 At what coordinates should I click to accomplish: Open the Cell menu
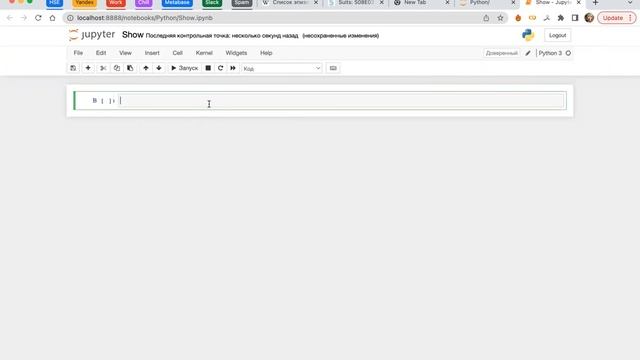tap(178, 53)
